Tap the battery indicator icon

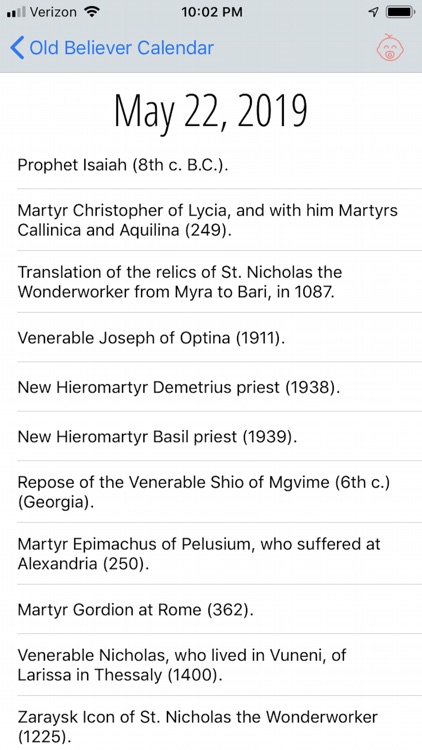400,12
